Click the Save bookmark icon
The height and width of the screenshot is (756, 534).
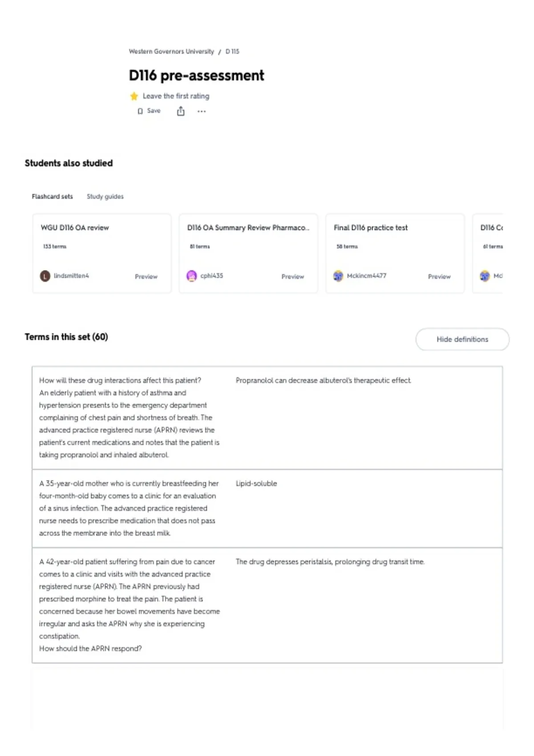140,111
